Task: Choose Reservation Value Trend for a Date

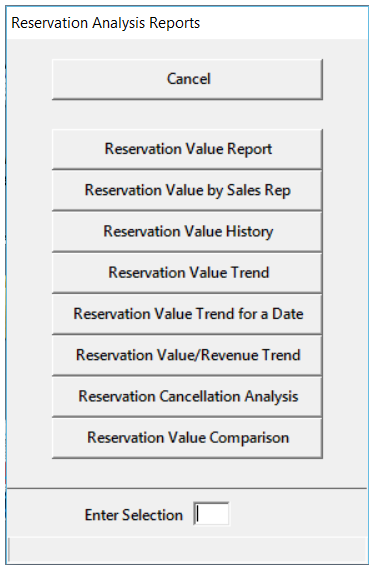Action: 187,314
